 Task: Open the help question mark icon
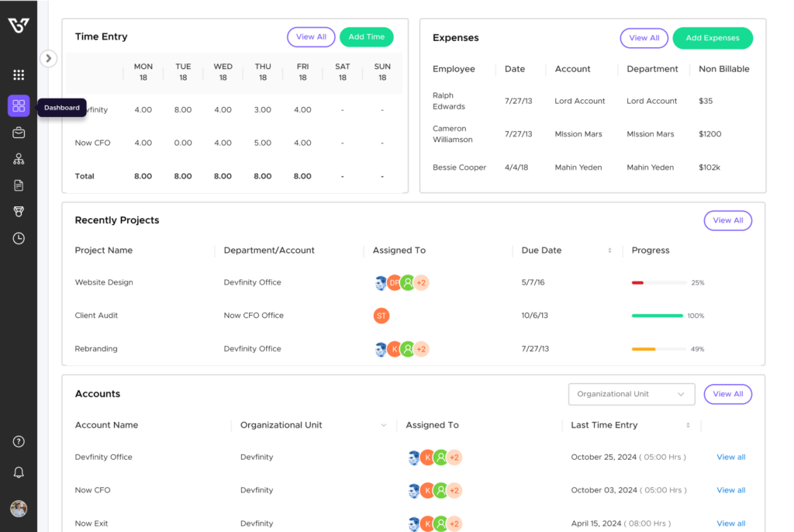click(x=19, y=441)
